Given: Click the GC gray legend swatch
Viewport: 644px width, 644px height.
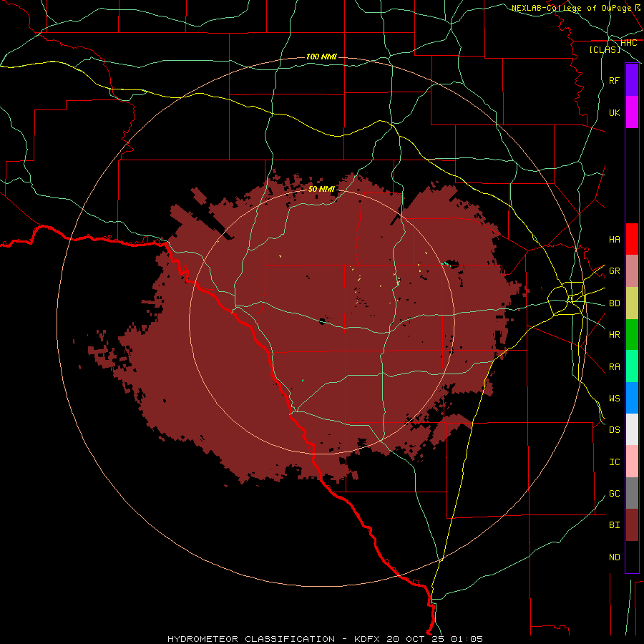Looking at the screenshot, I should tap(632, 493).
